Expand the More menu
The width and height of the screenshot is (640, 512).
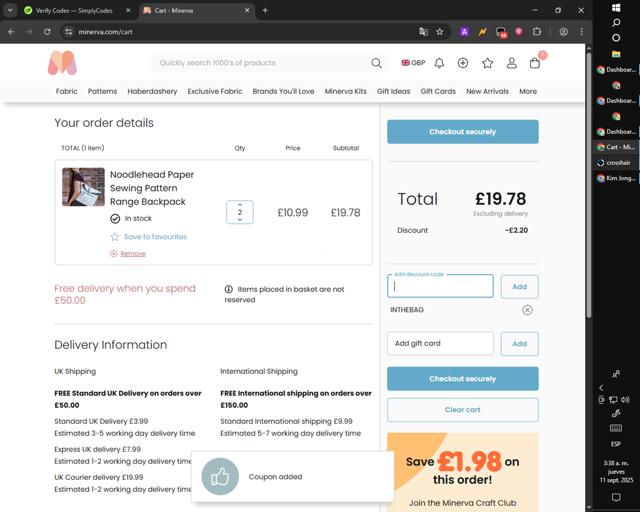coord(528,91)
